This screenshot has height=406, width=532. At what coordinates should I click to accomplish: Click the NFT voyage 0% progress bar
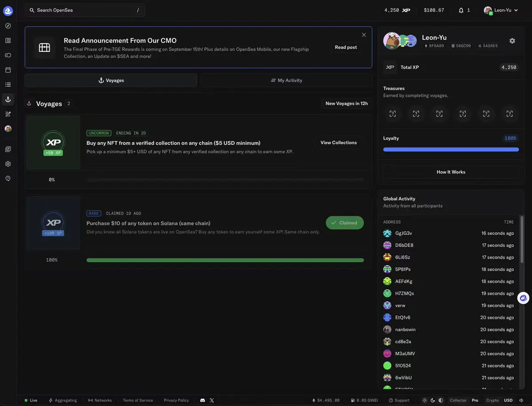(x=225, y=180)
